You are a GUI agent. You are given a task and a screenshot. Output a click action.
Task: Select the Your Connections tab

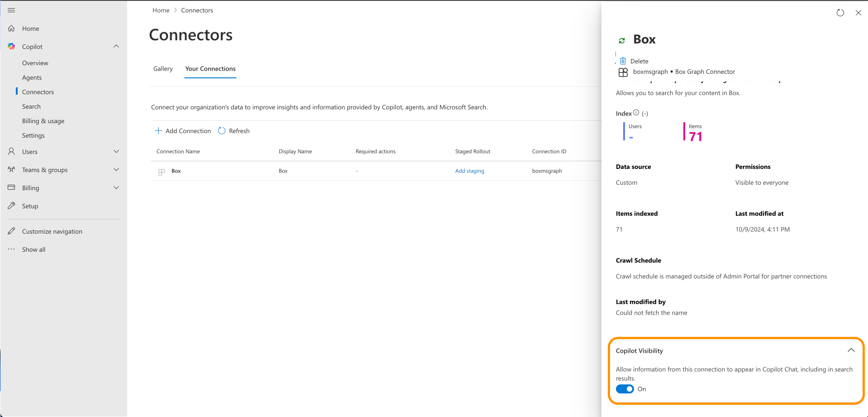tap(210, 69)
